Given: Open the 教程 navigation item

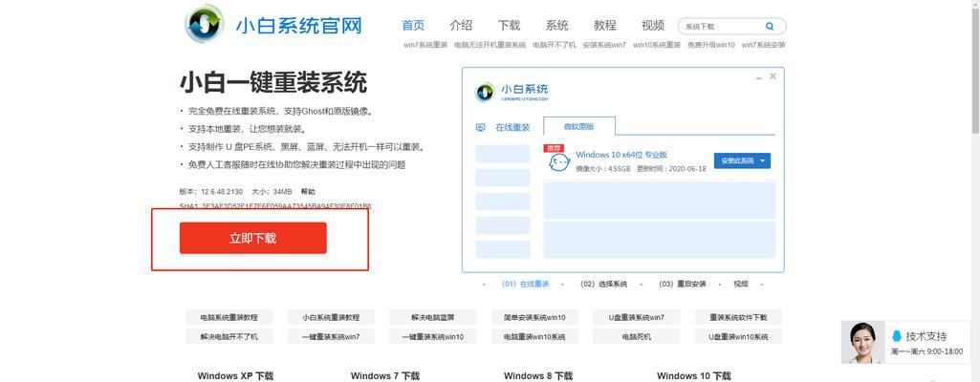Looking at the screenshot, I should (x=605, y=26).
